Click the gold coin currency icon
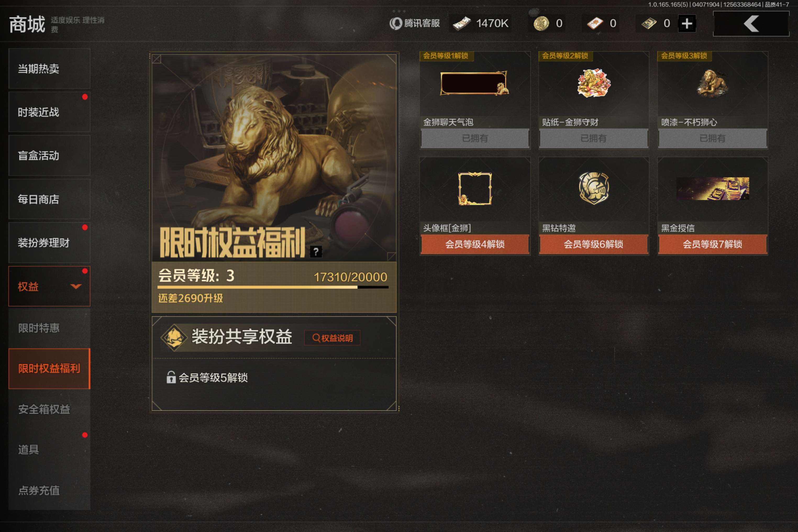 tap(541, 23)
